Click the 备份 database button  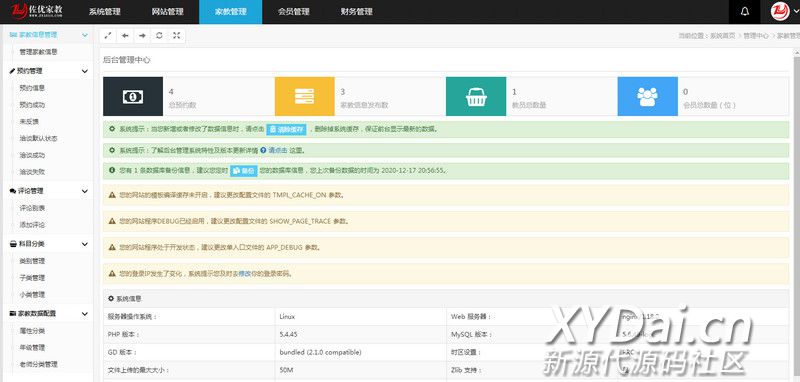coord(243,171)
